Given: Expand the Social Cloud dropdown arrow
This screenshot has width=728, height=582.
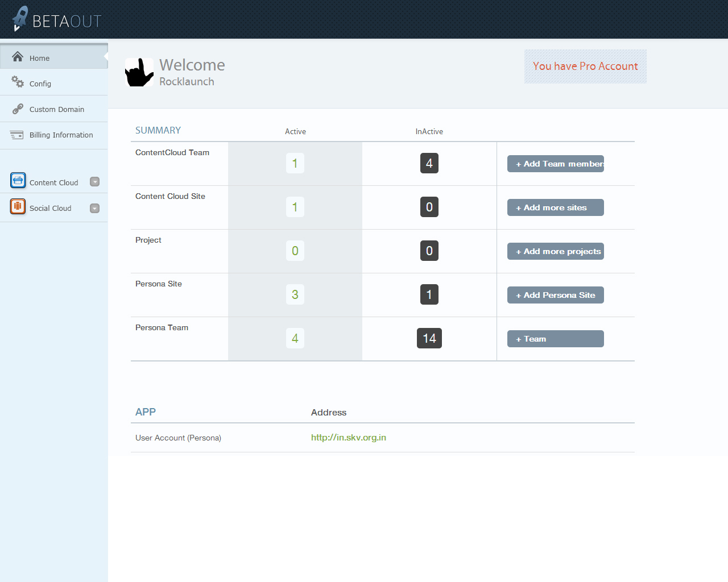Looking at the screenshot, I should click(95, 208).
